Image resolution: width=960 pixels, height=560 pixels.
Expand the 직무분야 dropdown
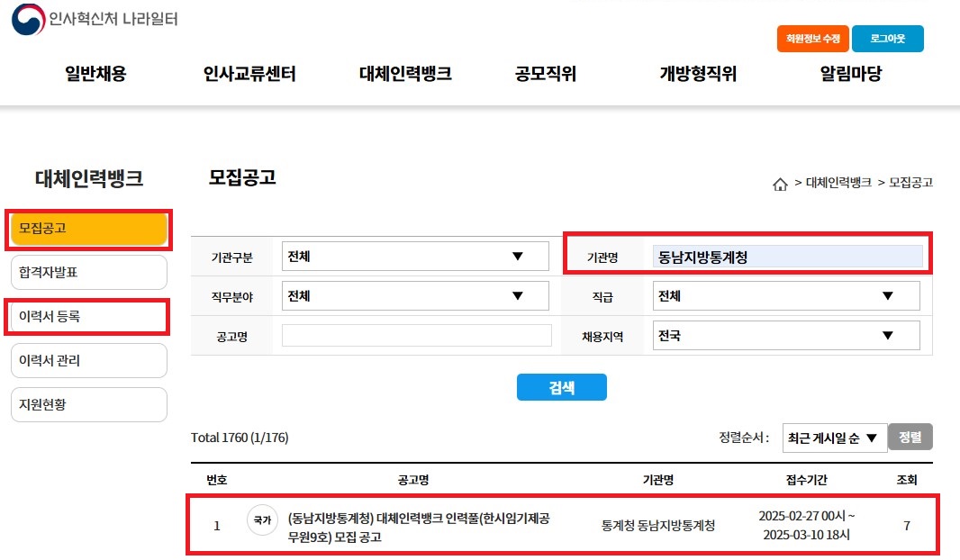[x=414, y=296]
